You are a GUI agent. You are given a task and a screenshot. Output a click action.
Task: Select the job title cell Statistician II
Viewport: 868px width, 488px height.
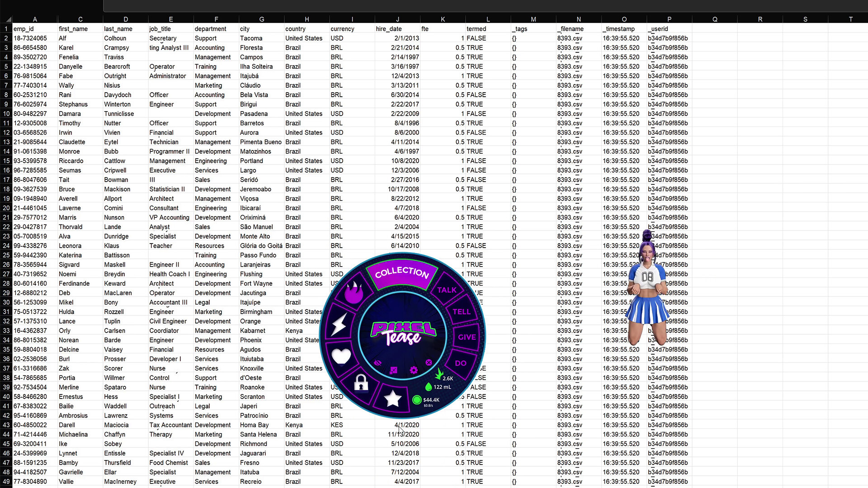171,189
